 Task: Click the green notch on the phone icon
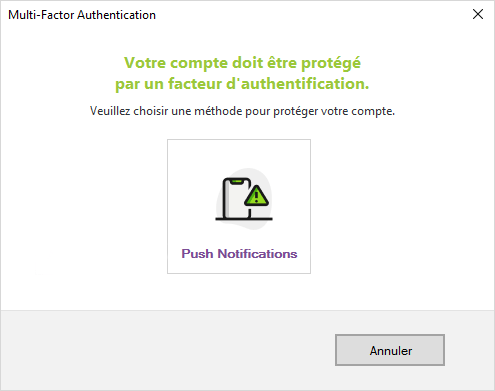[237, 181]
